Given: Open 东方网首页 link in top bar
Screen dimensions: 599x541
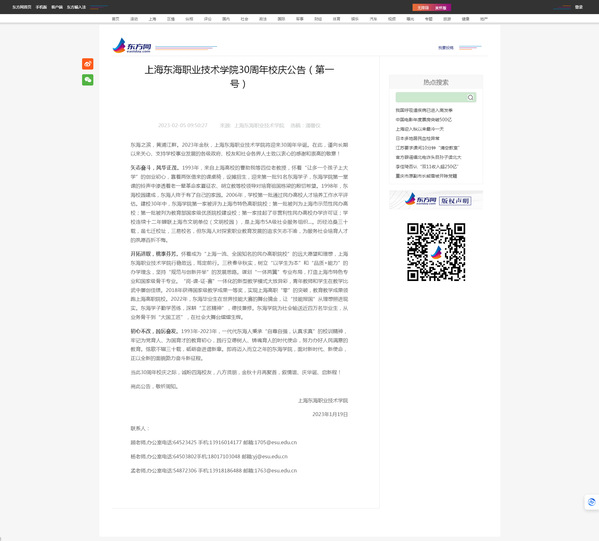Looking at the screenshot, I should (x=21, y=7).
